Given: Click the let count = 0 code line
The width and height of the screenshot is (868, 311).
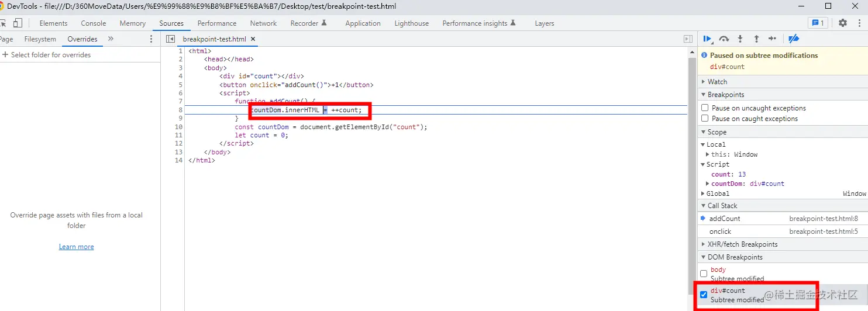Looking at the screenshot, I should (x=261, y=135).
